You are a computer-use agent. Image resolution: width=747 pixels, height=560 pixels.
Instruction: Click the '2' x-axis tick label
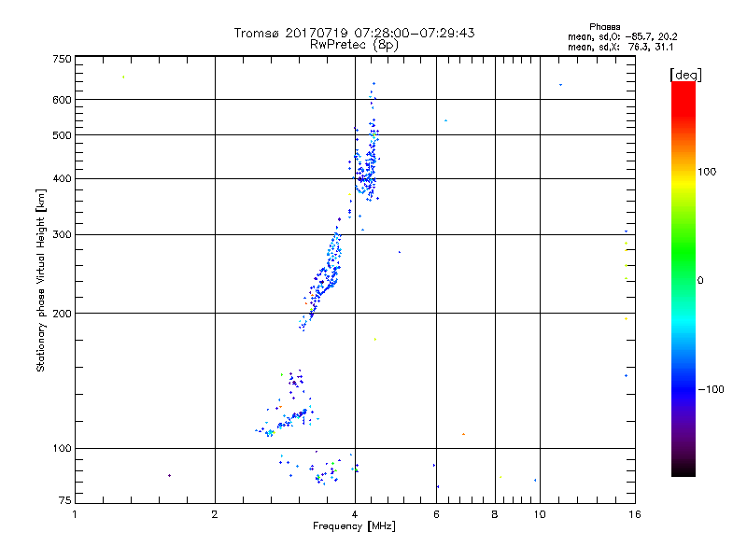215,514
